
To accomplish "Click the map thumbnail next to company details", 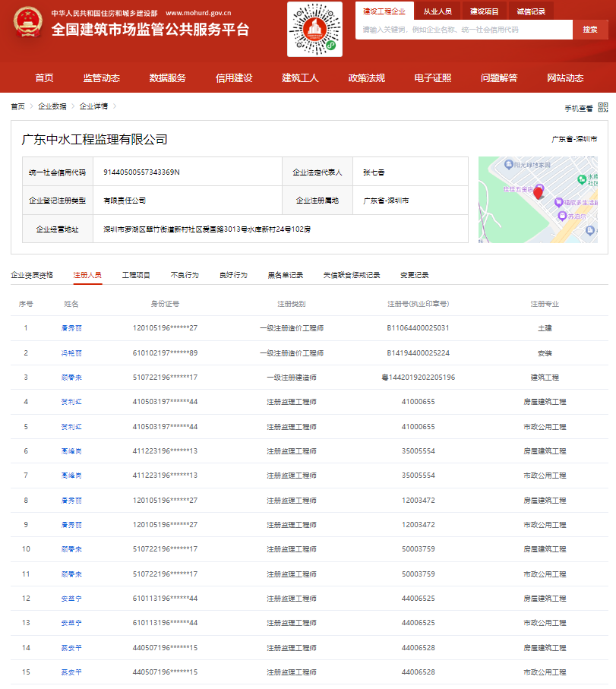I will click(x=538, y=199).
